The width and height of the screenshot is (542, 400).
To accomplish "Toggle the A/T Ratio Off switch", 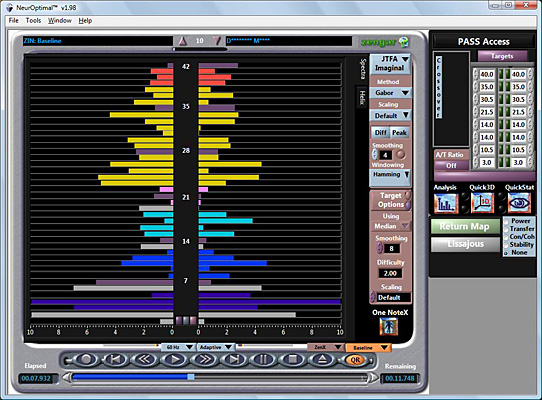I will [451, 166].
